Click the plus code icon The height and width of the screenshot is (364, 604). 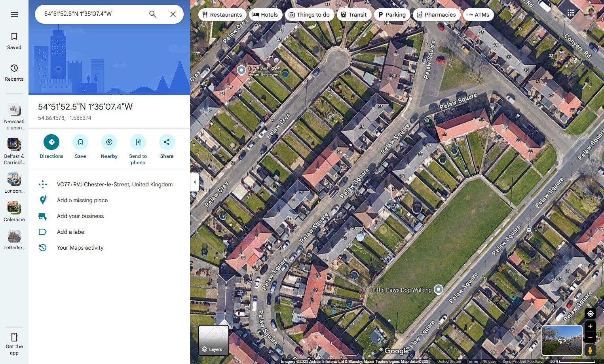coord(43,184)
